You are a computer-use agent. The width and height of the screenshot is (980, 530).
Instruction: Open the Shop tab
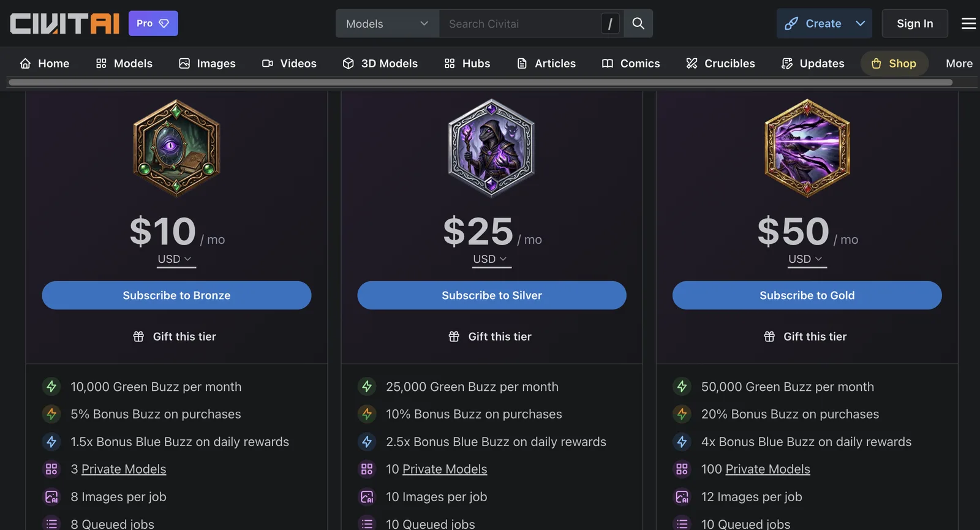[894, 63]
